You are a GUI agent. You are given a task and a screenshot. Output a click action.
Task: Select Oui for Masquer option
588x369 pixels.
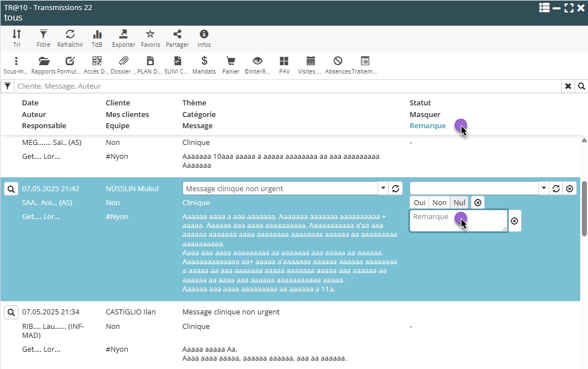click(x=420, y=203)
